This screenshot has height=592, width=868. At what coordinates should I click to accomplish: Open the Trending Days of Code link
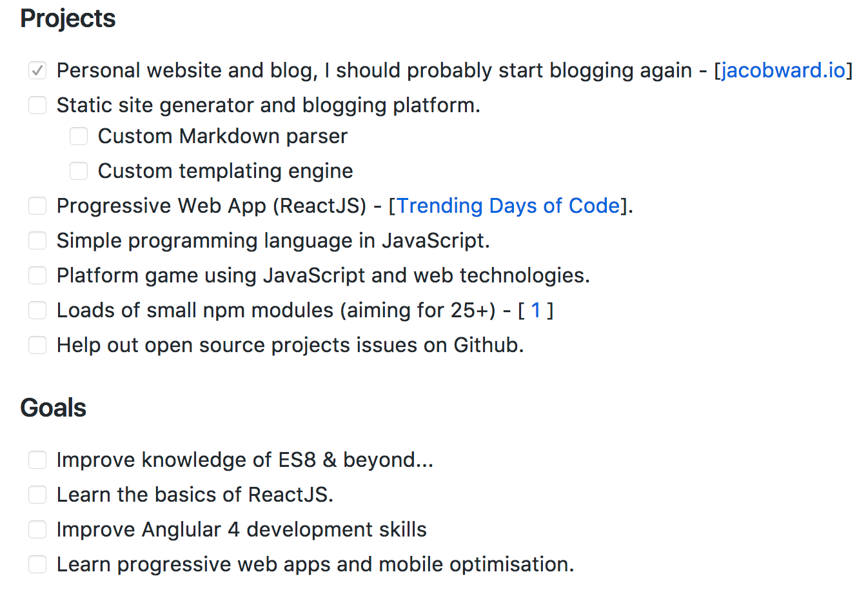pyautogui.click(x=508, y=206)
